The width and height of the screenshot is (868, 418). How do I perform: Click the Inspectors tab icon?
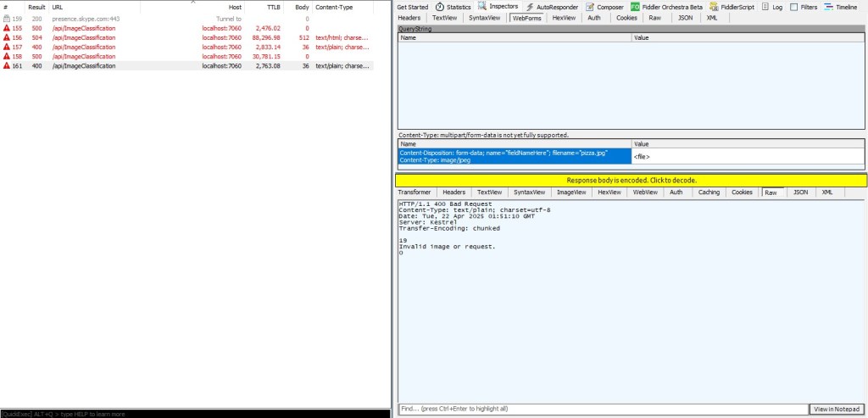[482, 7]
